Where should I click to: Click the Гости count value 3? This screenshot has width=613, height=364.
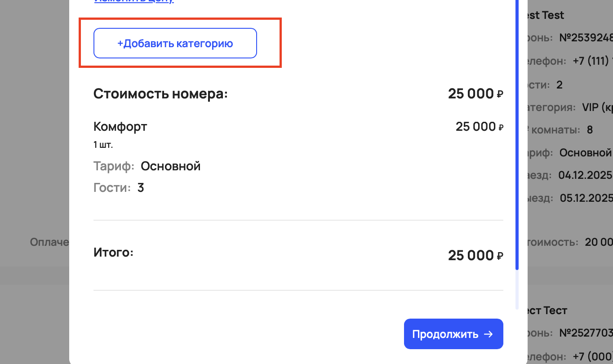point(141,187)
